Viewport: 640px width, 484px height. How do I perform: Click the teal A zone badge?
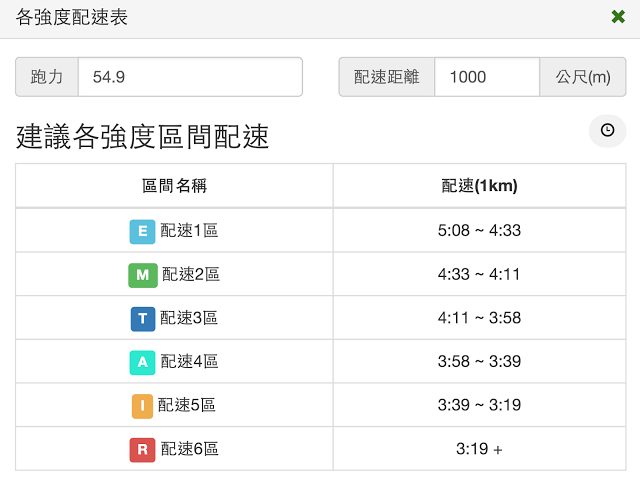point(142,362)
